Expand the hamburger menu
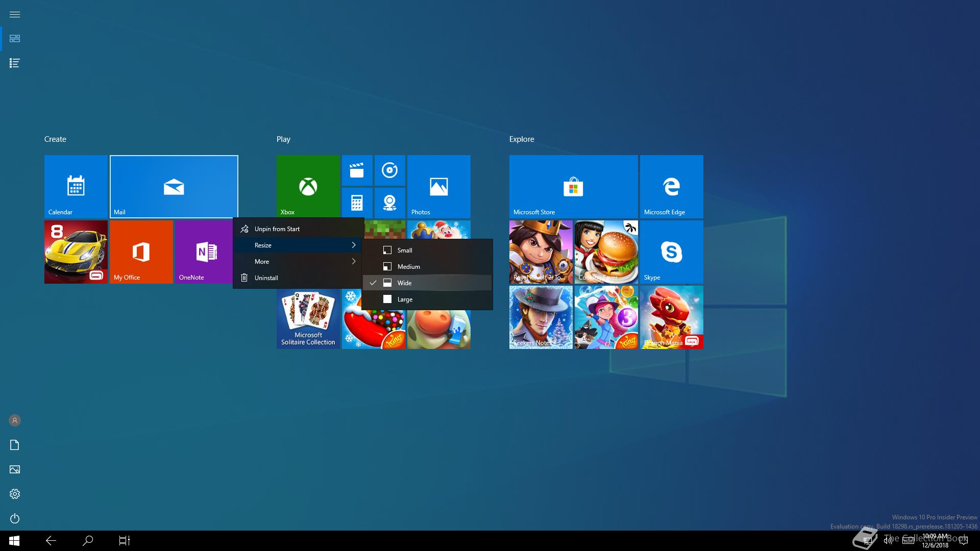980x551 pixels. 15,14
